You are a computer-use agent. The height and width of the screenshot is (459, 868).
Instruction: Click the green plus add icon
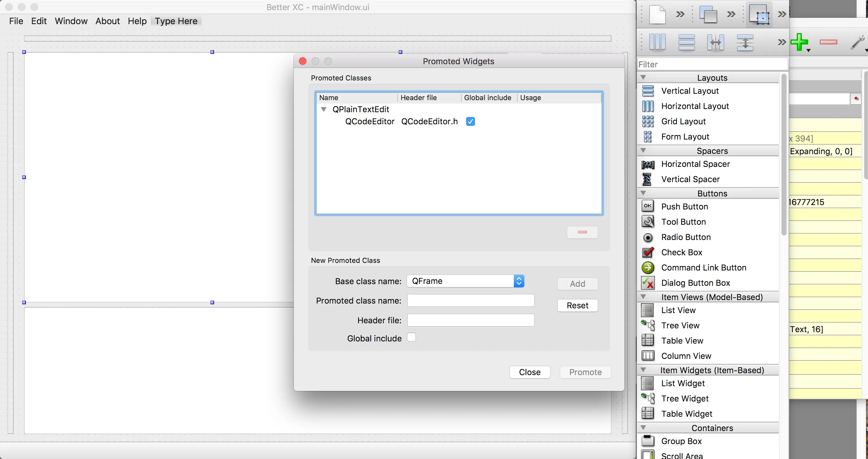tap(799, 42)
